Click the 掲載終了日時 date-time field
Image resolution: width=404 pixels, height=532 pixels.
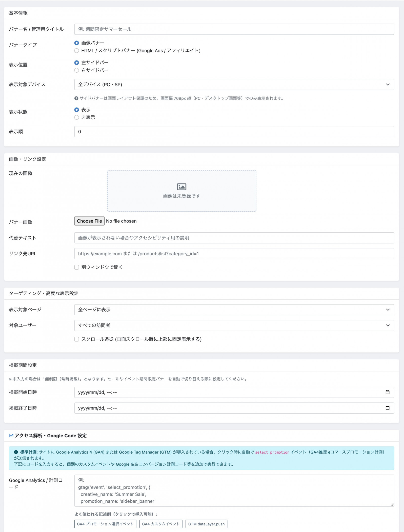coord(234,408)
